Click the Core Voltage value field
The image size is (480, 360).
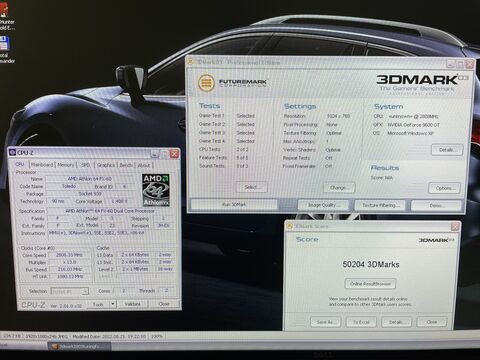pyautogui.click(x=120, y=201)
